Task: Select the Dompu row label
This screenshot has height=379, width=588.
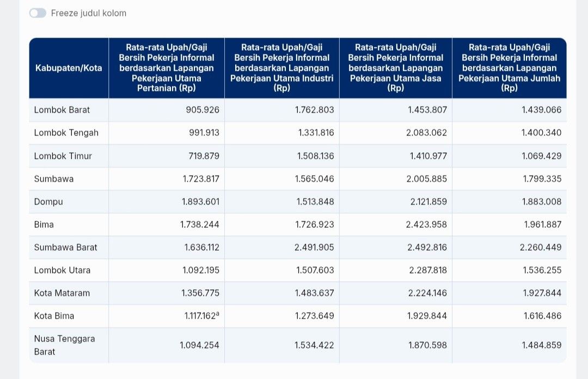Action: click(x=48, y=202)
